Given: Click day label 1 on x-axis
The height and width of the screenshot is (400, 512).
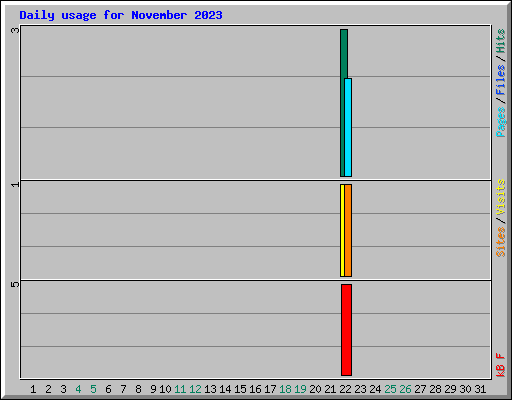Looking at the screenshot, I should click(x=33, y=389).
